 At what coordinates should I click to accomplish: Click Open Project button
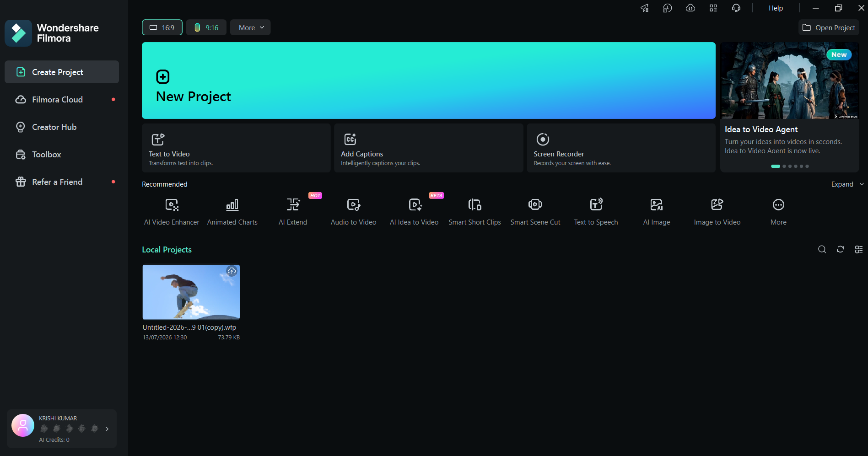(829, 27)
